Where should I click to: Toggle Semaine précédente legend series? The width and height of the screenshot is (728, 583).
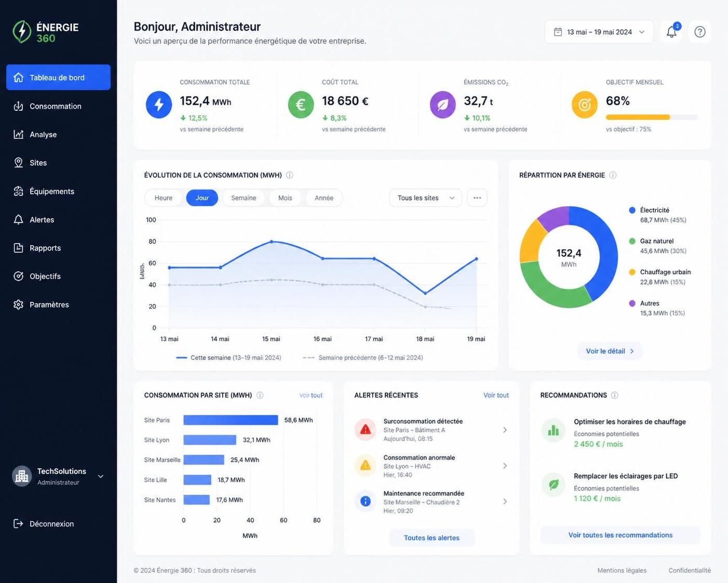[363, 357]
